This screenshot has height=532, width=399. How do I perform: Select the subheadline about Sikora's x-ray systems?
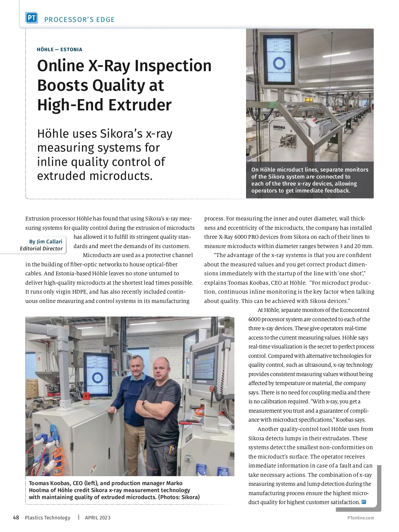(105, 155)
